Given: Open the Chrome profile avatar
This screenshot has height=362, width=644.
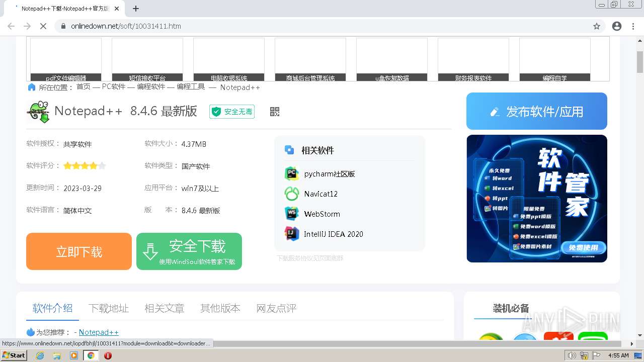Looking at the screenshot, I should pos(617,26).
